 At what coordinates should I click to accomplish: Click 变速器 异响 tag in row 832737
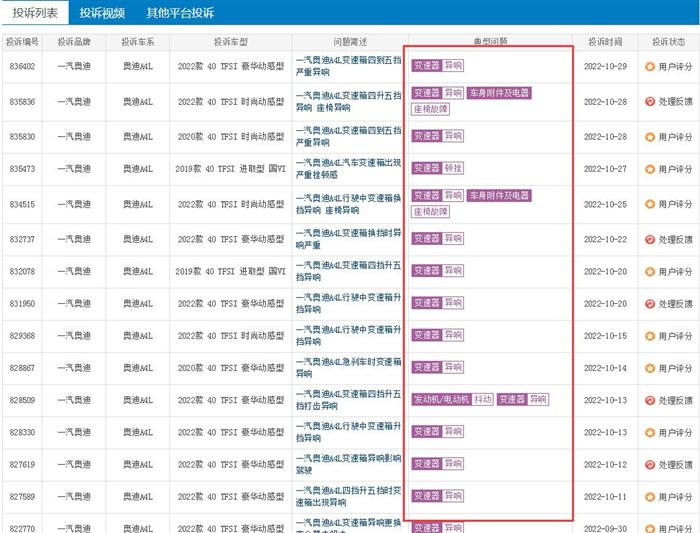coord(438,239)
